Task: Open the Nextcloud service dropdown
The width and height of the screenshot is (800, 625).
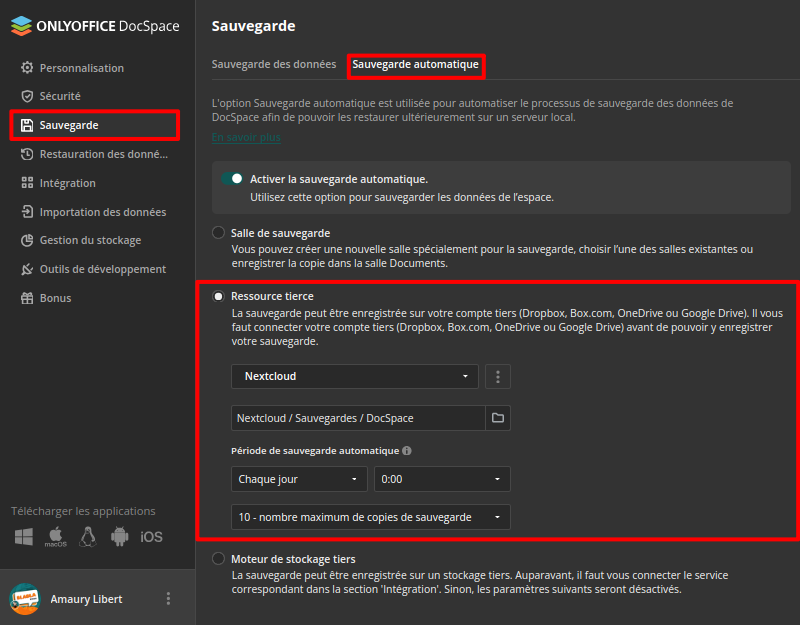Action: point(354,376)
